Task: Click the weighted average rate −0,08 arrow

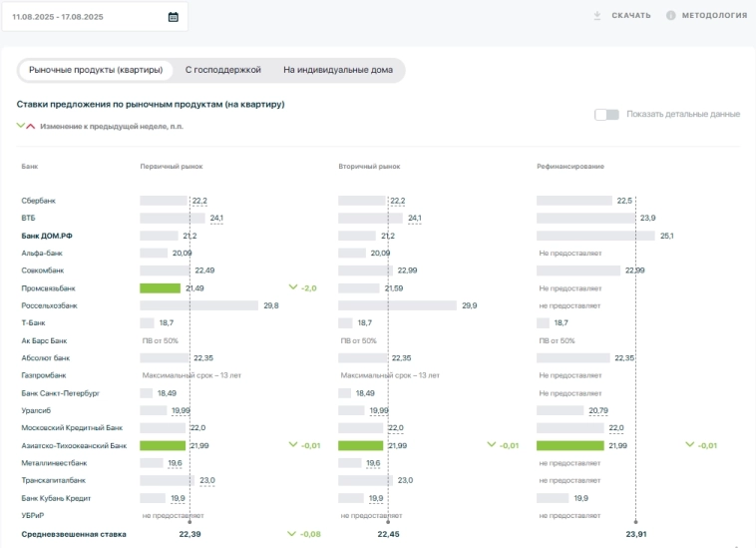Action: click(x=292, y=534)
